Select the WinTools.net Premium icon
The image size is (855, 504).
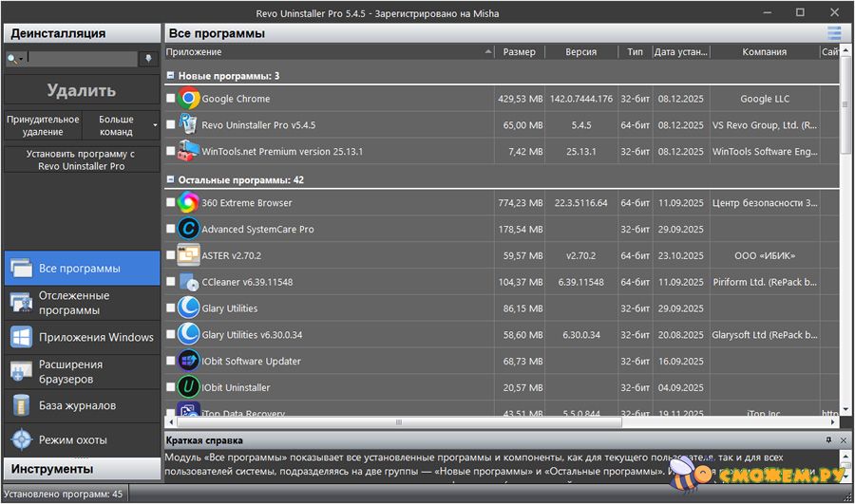pyautogui.click(x=188, y=152)
